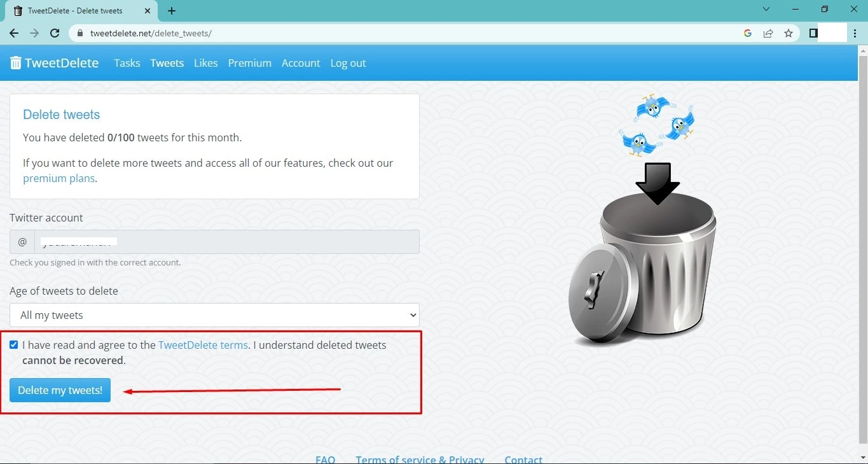
Task: Click the correct account hint text
Action: [x=95, y=262]
